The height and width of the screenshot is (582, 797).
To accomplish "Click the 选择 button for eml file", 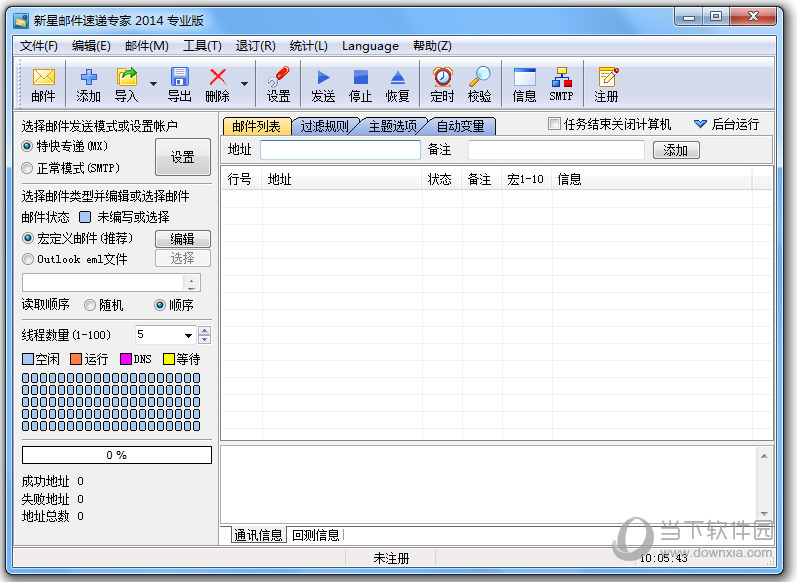I will [182, 258].
